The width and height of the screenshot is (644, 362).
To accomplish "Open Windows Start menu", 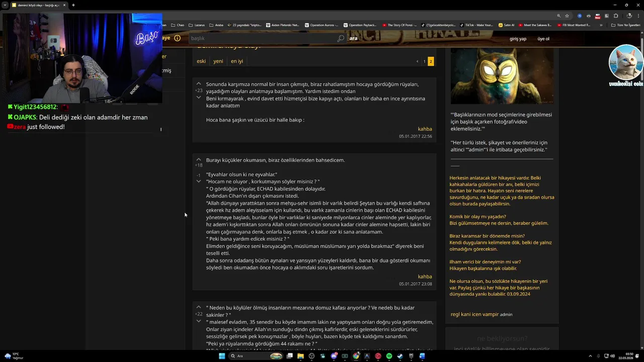I will 222,356.
